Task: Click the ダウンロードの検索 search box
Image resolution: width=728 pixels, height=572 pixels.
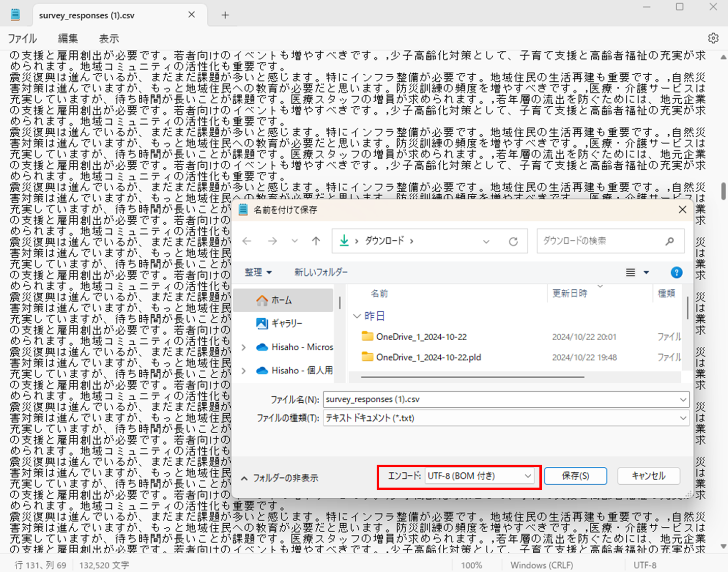Action: point(610,241)
